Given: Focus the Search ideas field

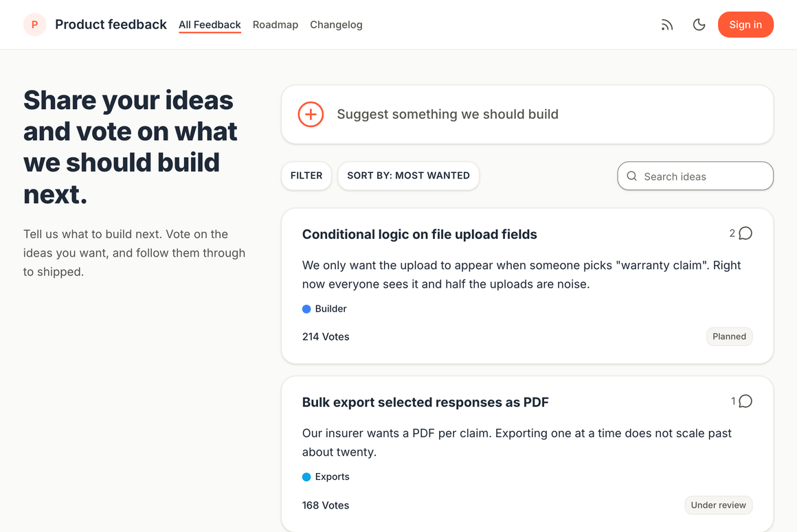Looking at the screenshot, I should 695,176.
